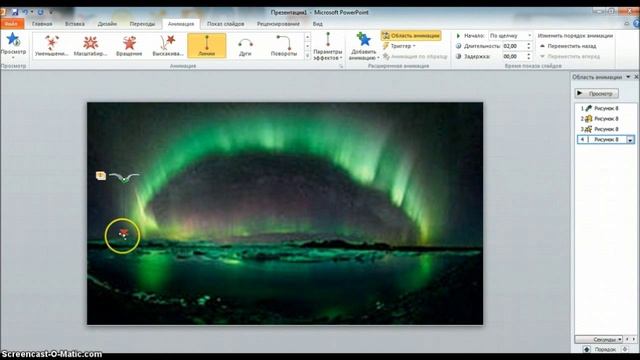640x360 pixels.
Task: Select the Вращение spin animation
Action: pos(129,45)
